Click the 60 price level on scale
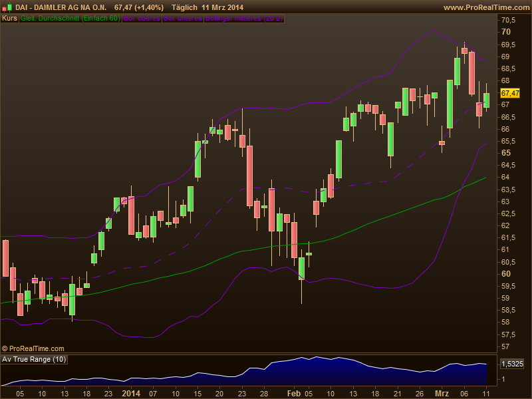Screen dimensions: 532x399 (x=506, y=273)
